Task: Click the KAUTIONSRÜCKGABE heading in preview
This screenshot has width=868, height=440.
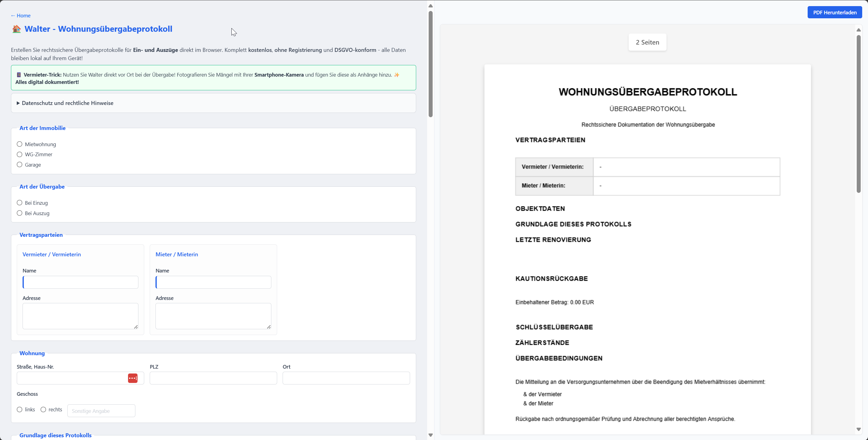Action: [552, 279]
